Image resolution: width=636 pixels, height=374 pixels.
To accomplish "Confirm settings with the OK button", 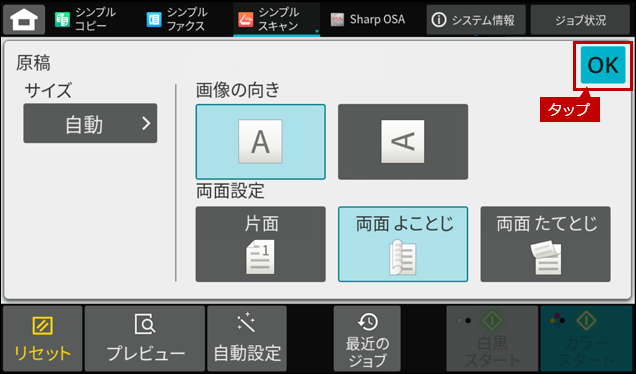I will pyautogui.click(x=603, y=65).
